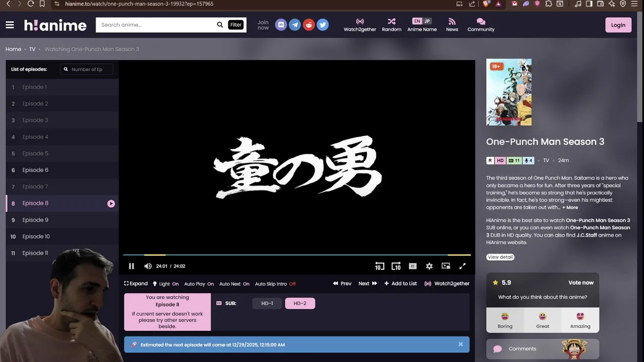Click the browser reload button
Image resolution: width=644 pixels, height=362 pixels.
click(31, 4)
